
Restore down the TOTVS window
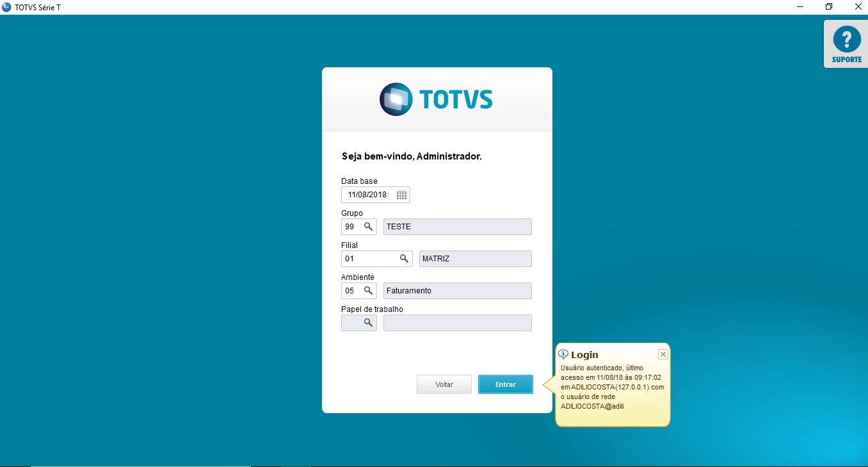click(829, 7)
